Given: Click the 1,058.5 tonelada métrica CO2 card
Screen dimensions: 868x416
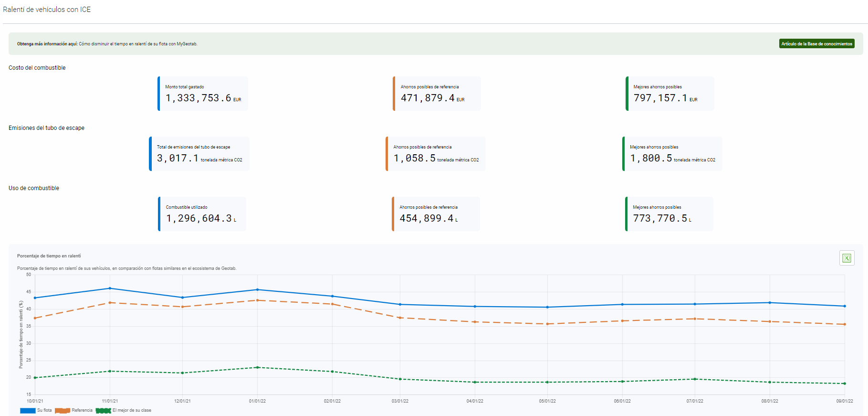Looking at the screenshot, I should pyautogui.click(x=436, y=154).
